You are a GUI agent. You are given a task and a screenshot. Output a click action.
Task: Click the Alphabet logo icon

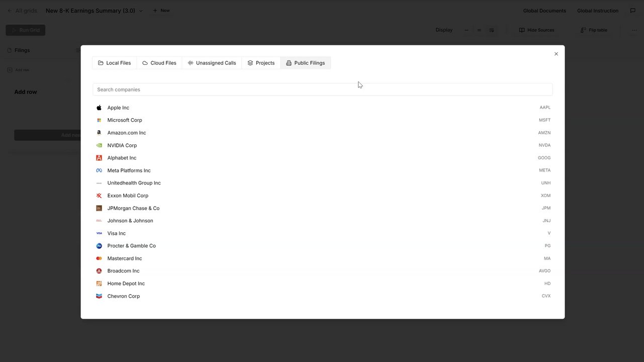coord(99,158)
